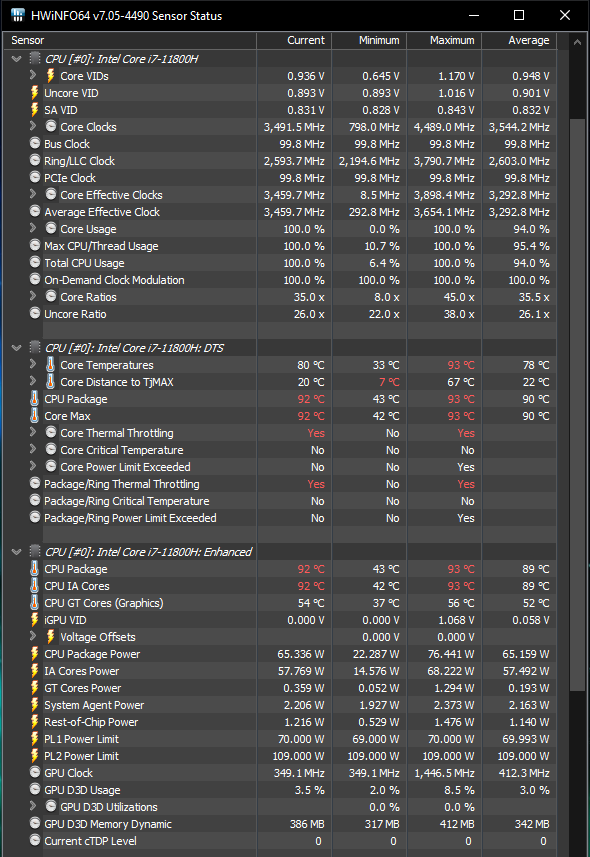
Task: Collapse the i7-11800H: Enhanced sensor group
Action: point(16,552)
